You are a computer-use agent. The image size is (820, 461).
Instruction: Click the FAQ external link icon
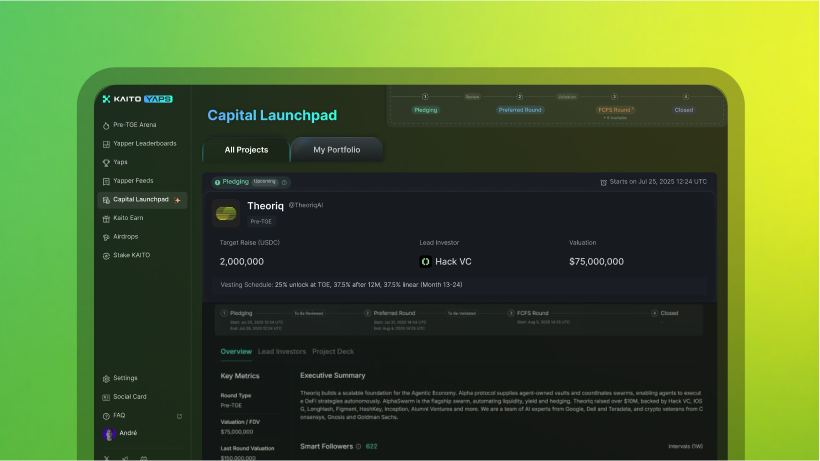click(179, 417)
